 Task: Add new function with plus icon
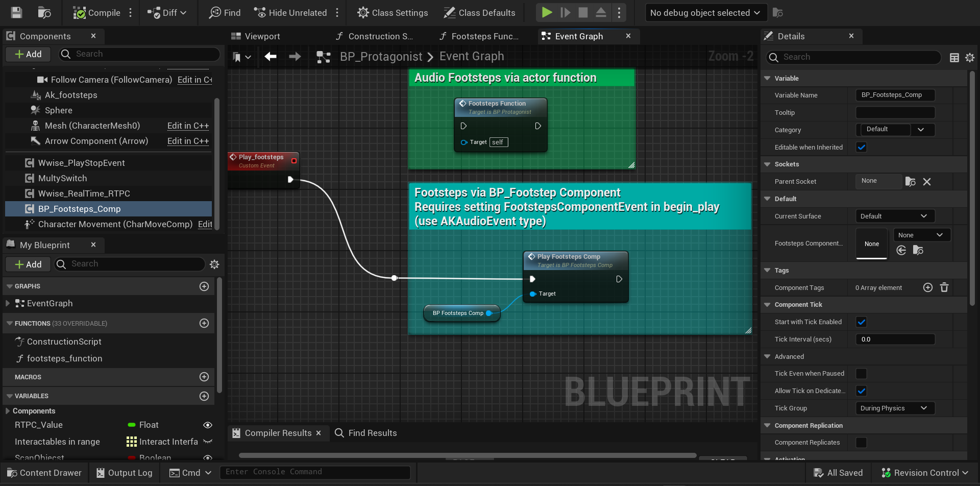204,323
